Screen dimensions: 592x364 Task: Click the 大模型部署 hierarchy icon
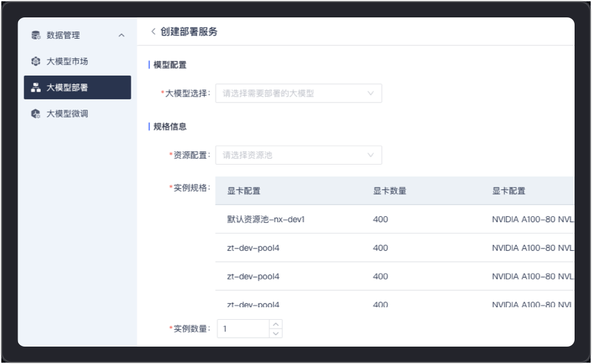click(x=36, y=88)
